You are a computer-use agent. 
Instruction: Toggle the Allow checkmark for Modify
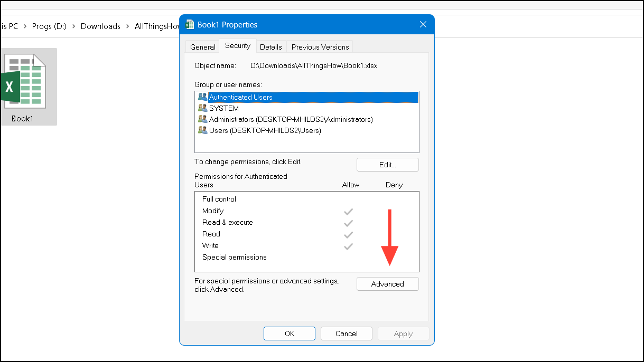point(348,211)
